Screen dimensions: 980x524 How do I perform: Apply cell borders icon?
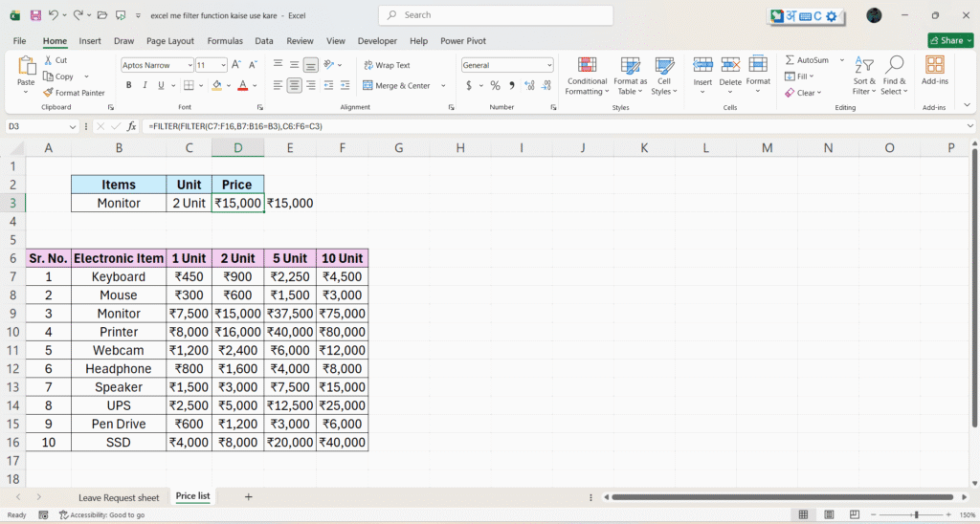tap(189, 85)
